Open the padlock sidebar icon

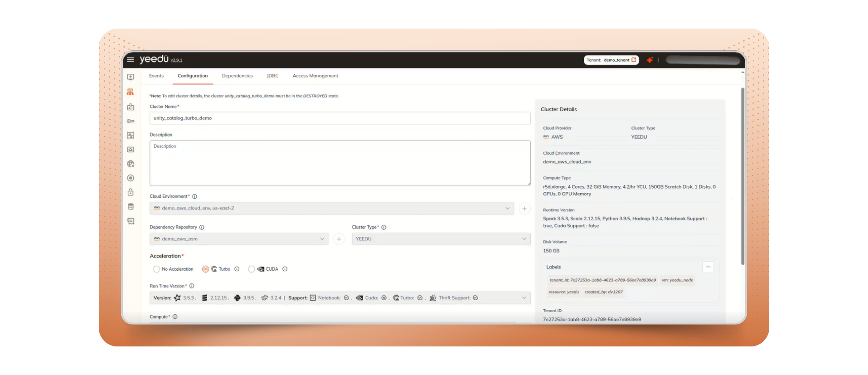pyautogui.click(x=131, y=192)
